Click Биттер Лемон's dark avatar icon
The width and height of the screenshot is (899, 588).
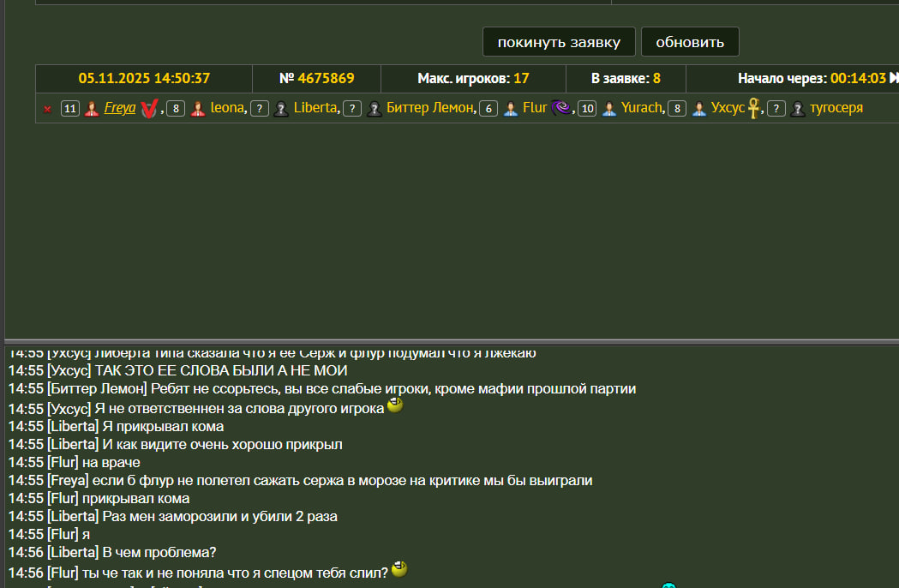(x=375, y=108)
